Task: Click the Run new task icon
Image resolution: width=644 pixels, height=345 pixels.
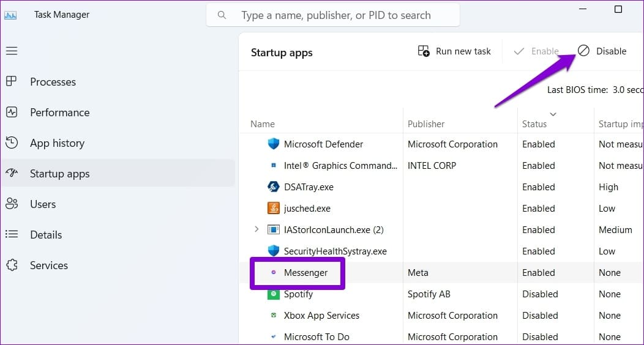Action: coord(424,51)
